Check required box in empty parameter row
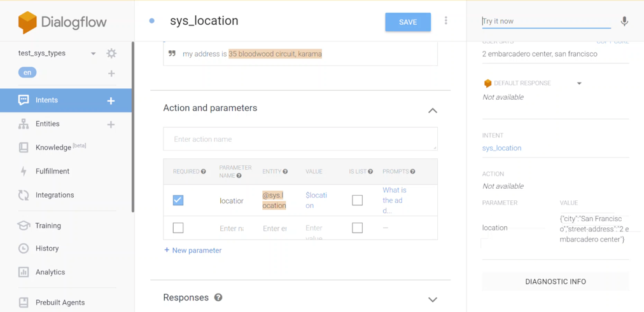Screen dimensions: 644x312 [178, 227]
